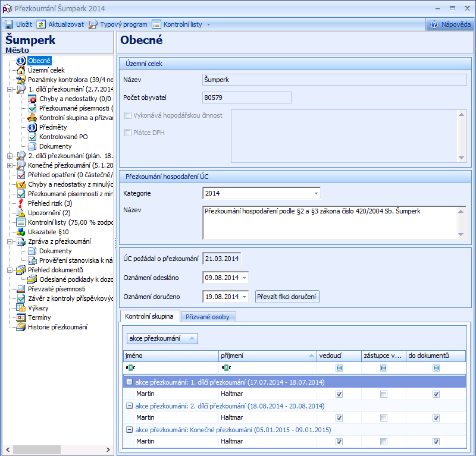This screenshot has width=476, height=456.
Task: Click the Výkazy icon
Action: (x=21, y=308)
